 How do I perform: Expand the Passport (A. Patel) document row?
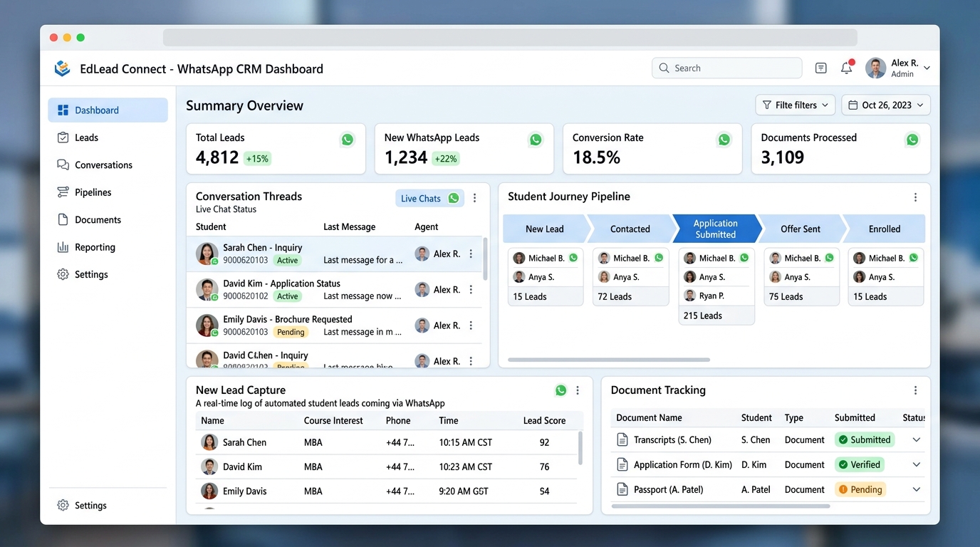(x=917, y=489)
